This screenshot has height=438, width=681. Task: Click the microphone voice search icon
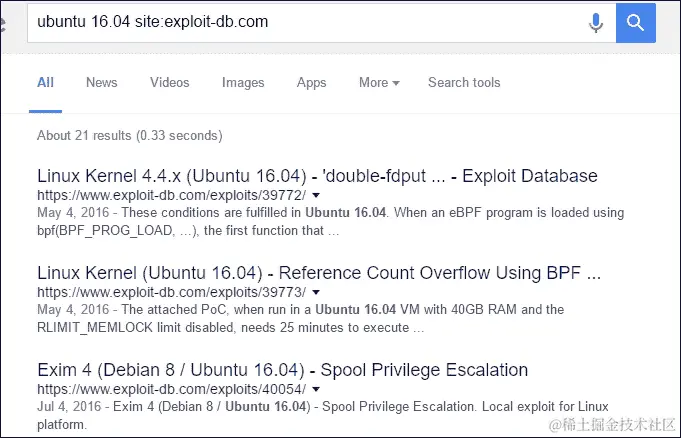coord(596,23)
